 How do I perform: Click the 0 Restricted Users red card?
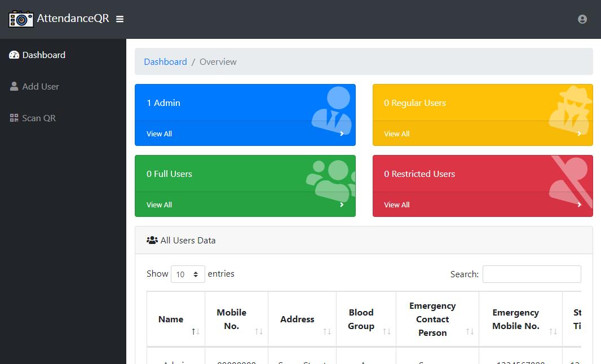pyautogui.click(x=451, y=174)
